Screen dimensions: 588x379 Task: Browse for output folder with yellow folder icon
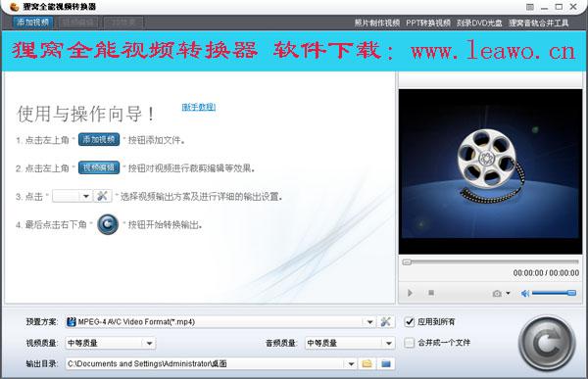pyautogui.click(x=367, y=363)
